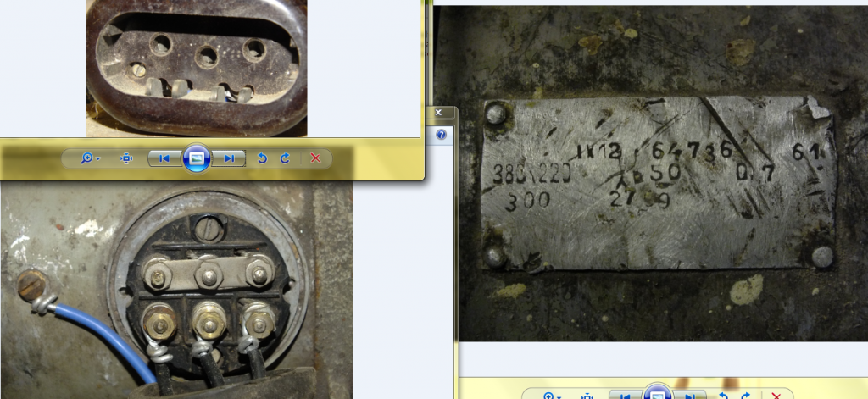Start the slideshow in the bottom-right viewer
The width and height of the screenshot is (868, 399).
[x=658, y=392]
